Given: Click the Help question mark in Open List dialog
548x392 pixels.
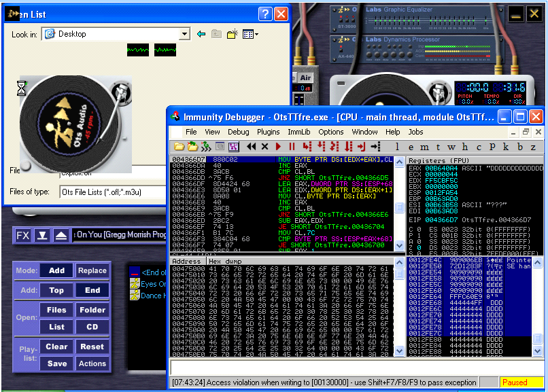Looking at the screenshot, I should [x=265, y=14].
